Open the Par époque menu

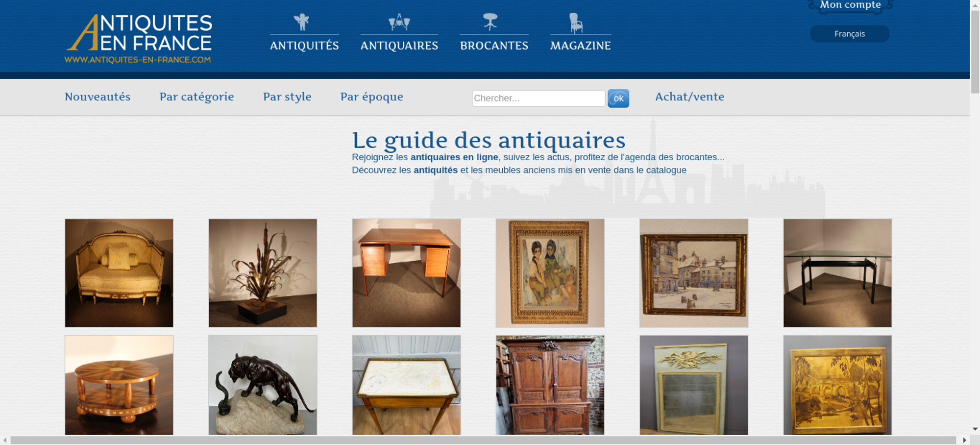click(372, 97)
